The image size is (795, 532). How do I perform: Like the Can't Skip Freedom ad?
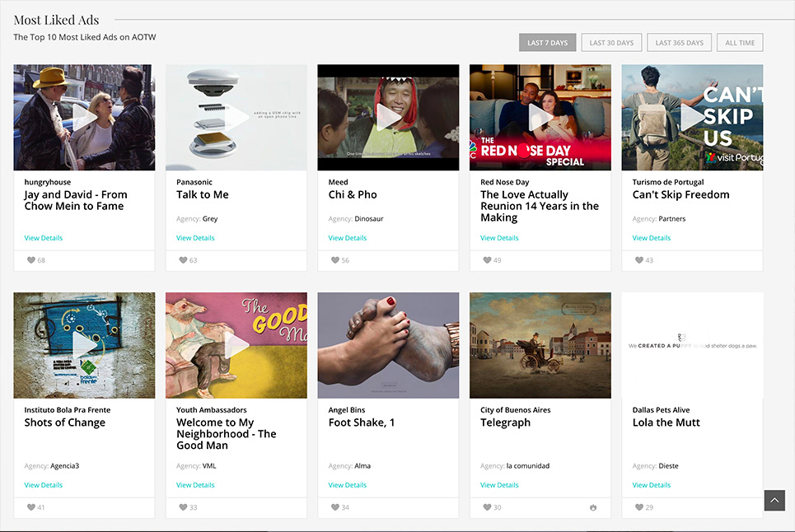(639, 260)
